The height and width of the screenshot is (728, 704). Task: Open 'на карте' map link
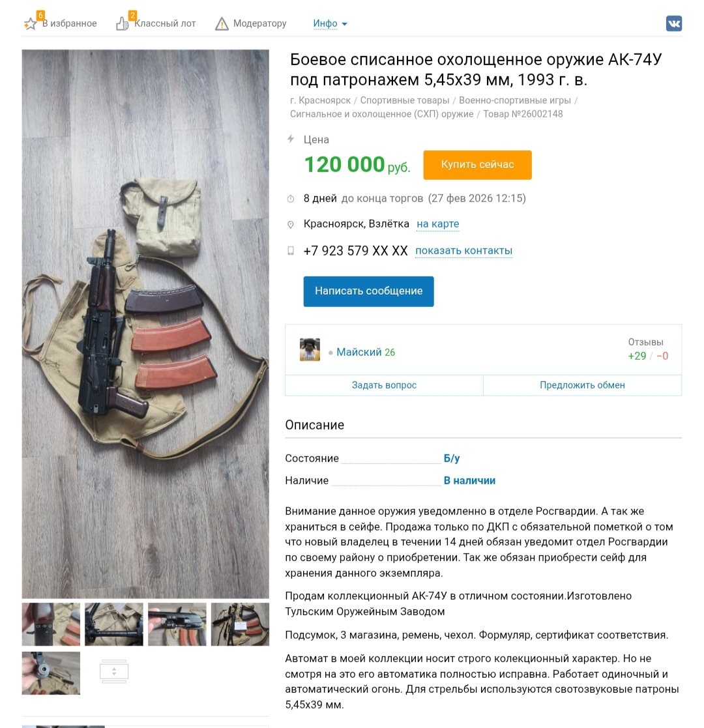[x=437, y=224]
